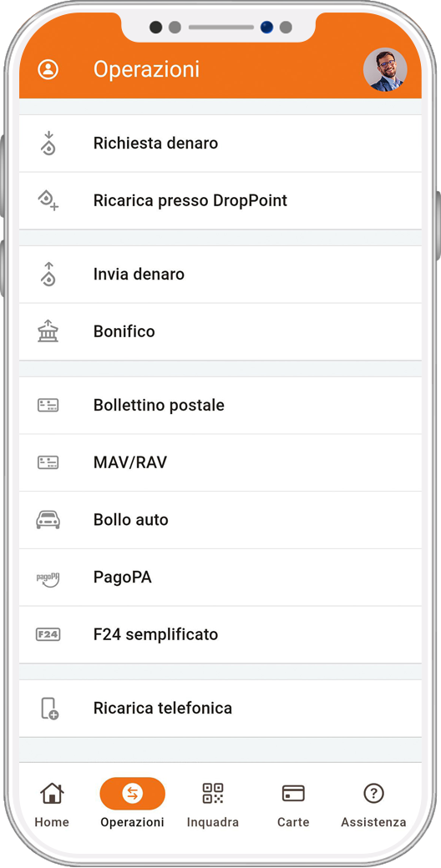The width and height of the screenshot is (441, 868).
Task: Open Bollettino postale payment
Action: 220,406
